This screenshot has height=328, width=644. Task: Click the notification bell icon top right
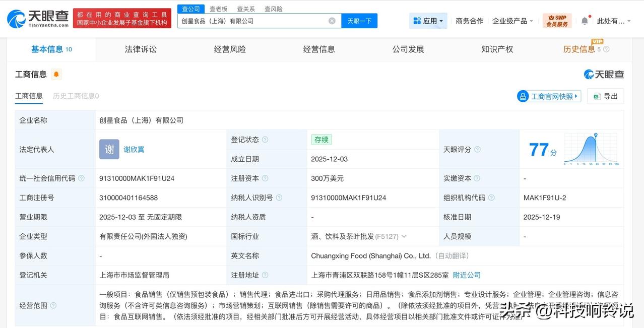pos(584,19)
